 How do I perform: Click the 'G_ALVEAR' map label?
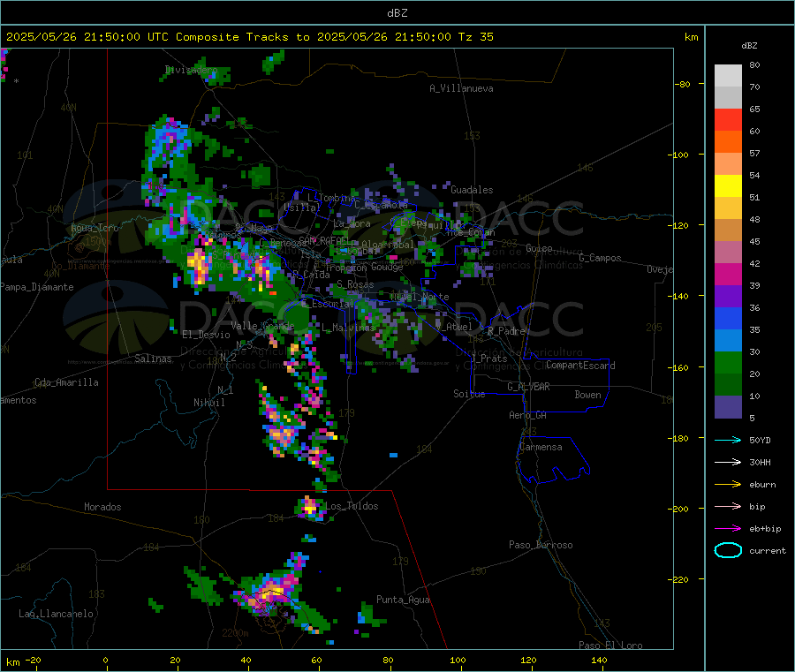click(x=528, y=387)
